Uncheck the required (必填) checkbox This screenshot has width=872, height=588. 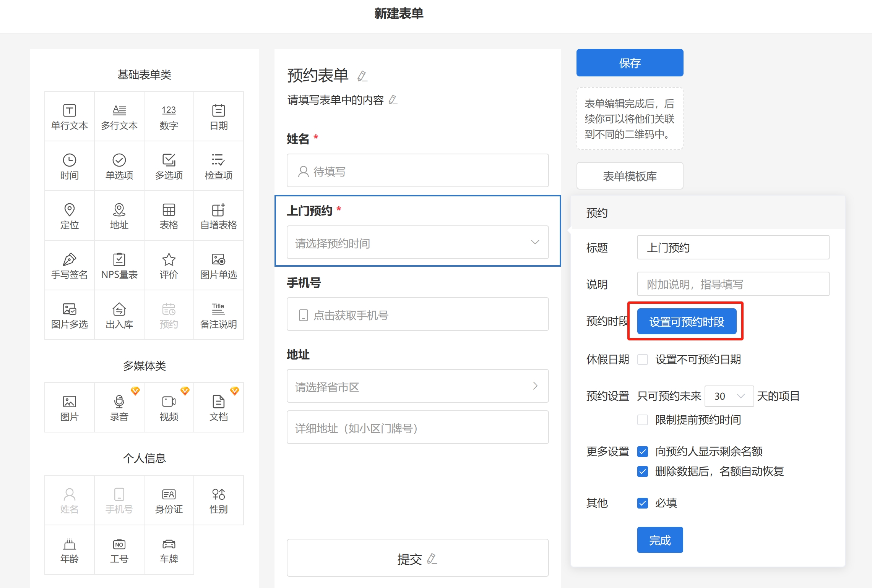tap(643, 503)
